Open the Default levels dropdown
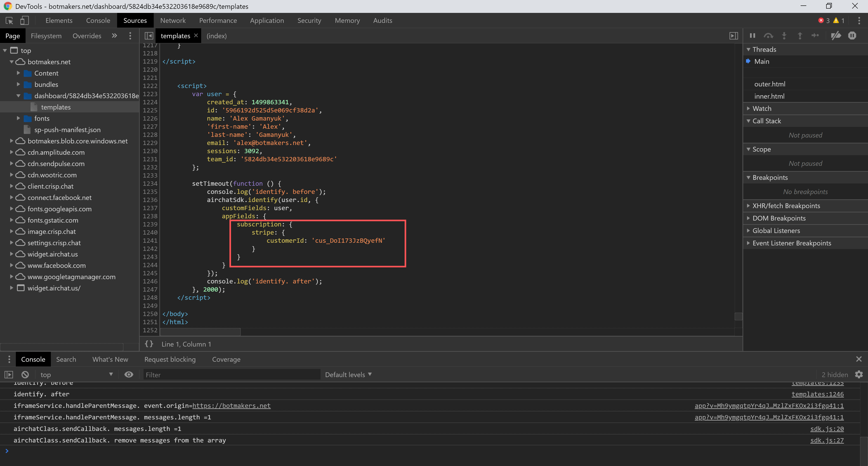The height and width of the screenshot is (466, 868). tap(348, 375)
